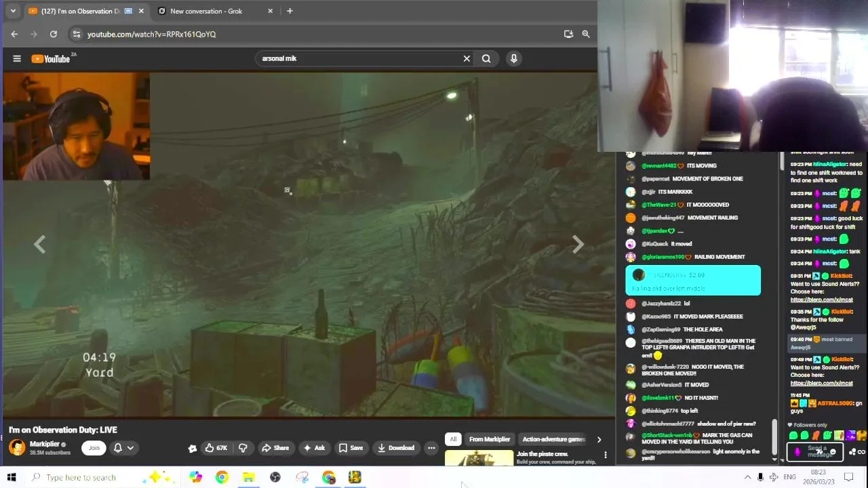Click the Join membership button
Viewport: 868px width, 488px height.
coord(94,448)
